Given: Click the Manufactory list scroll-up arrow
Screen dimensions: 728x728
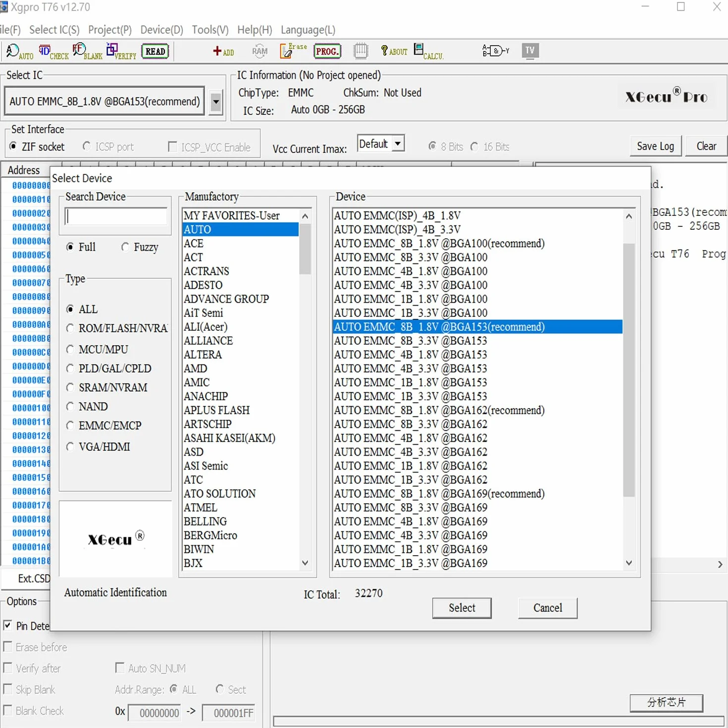Looking at the screenshot, I should [305, 216].
